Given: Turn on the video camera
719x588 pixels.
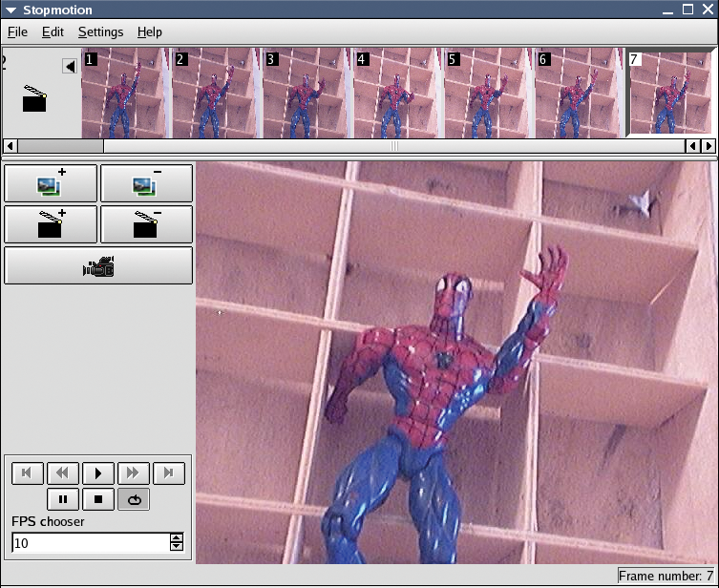Looking at the screenshot, I should 98,265.
